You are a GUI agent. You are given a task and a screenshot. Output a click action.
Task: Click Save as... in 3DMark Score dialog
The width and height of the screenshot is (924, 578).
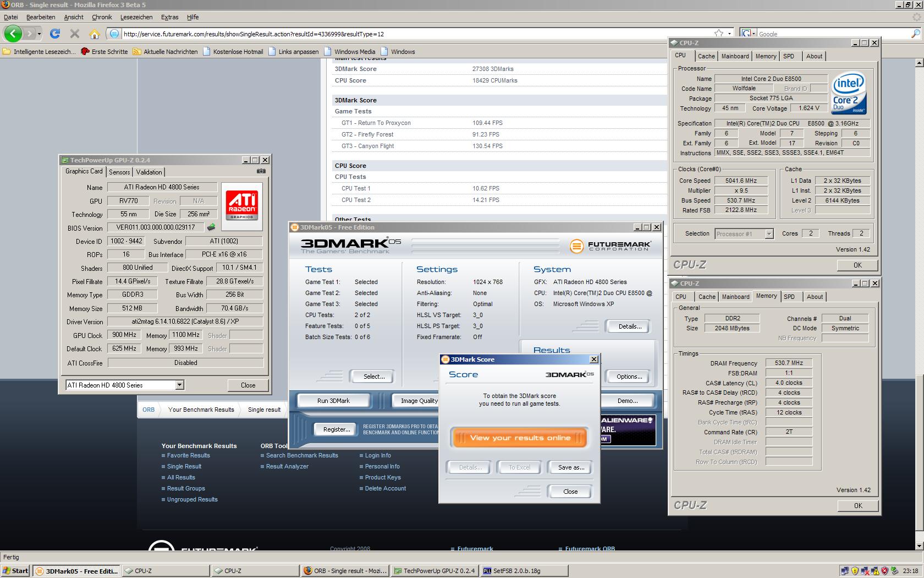tap(571, 467)
